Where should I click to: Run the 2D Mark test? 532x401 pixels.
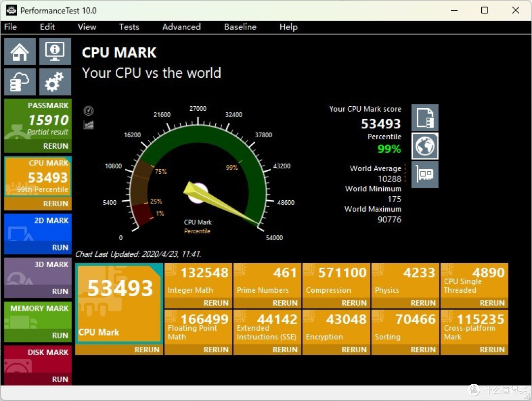(x=60, y=247)
